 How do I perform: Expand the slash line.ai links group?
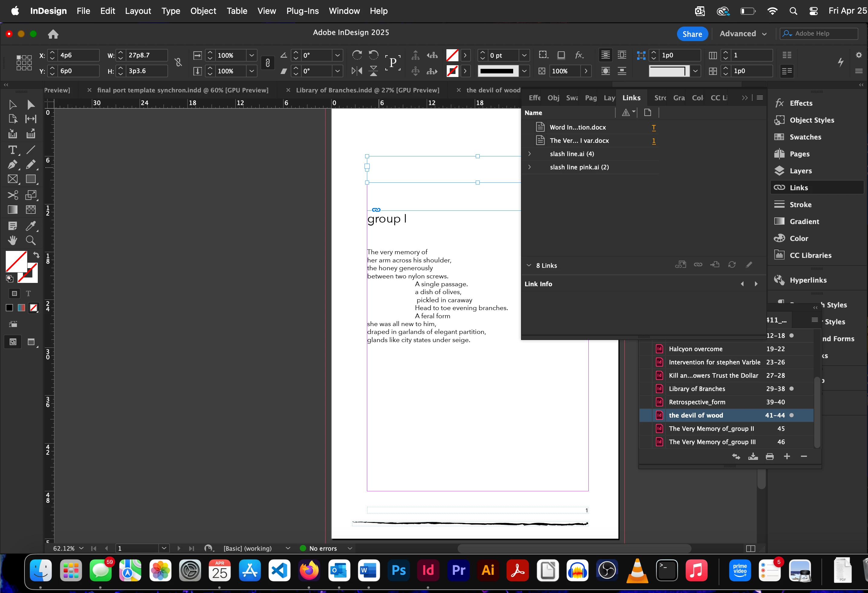click(529, 154)
